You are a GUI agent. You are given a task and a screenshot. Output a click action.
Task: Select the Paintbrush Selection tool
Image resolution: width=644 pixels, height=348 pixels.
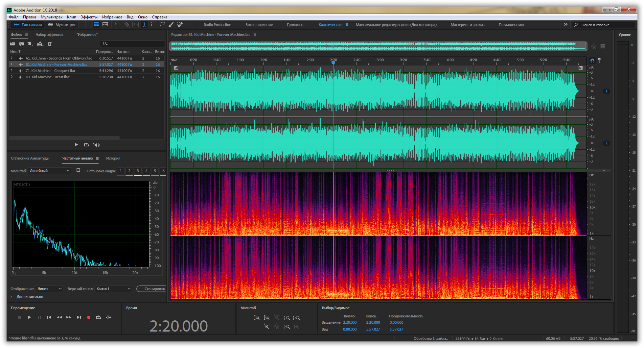pos(171,25)
